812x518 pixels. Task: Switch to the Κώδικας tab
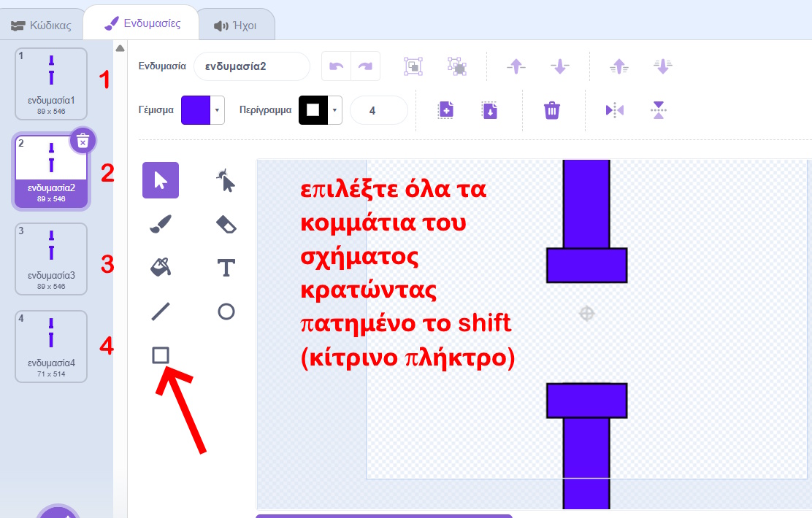point(42,26)
